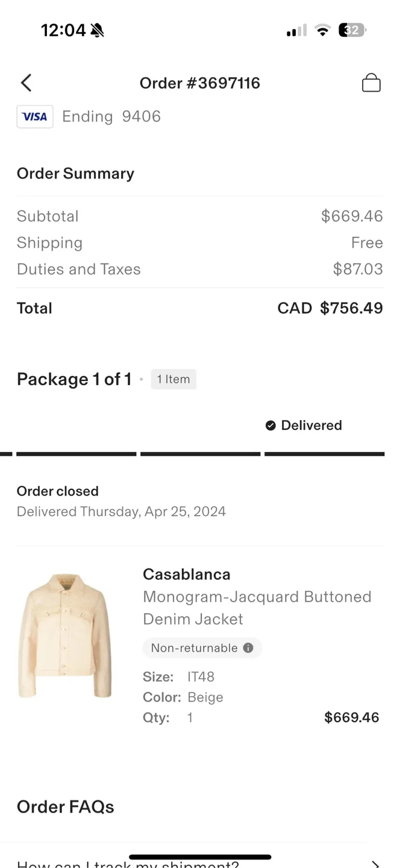The image size is (400, 868).
Task: Tap 'Ending 9406' payment details
Action: click(111, 116)
